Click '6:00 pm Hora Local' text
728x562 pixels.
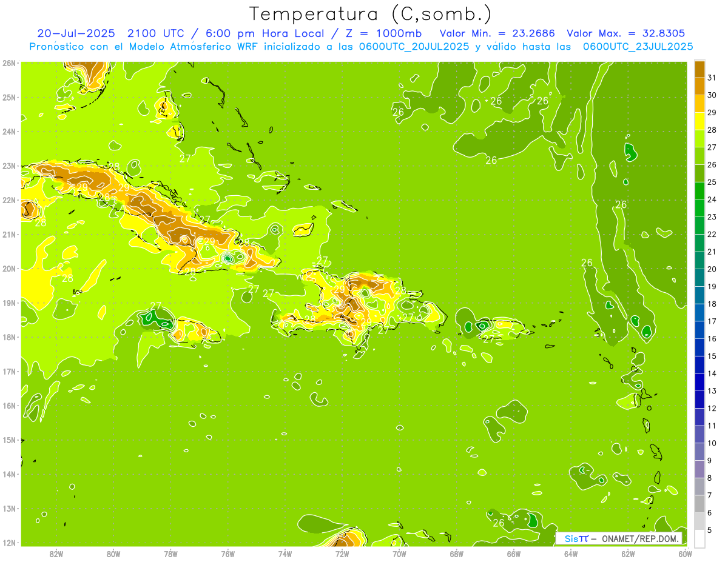[x=265, y=33]
